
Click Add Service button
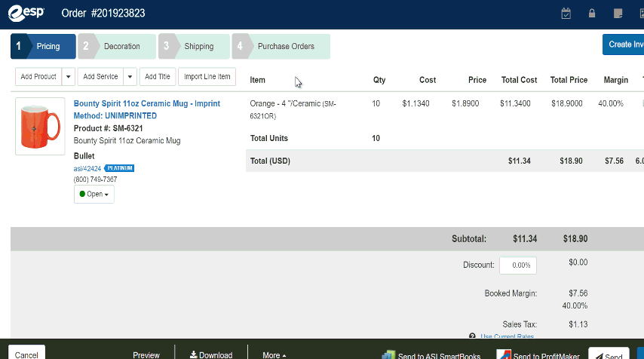pos(100,76)
